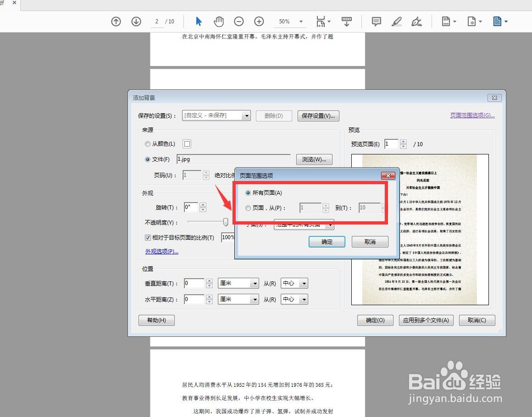
Task: Click the 预览页面 number field
Action: coord(391,144)
